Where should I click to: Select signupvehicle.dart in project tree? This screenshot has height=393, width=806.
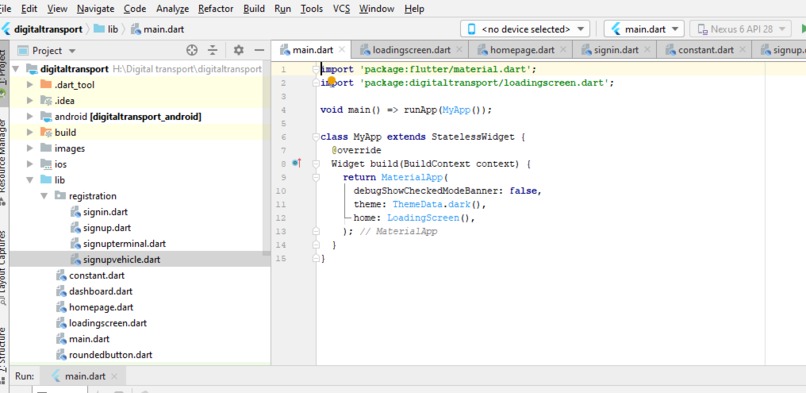tap(121, 259)
